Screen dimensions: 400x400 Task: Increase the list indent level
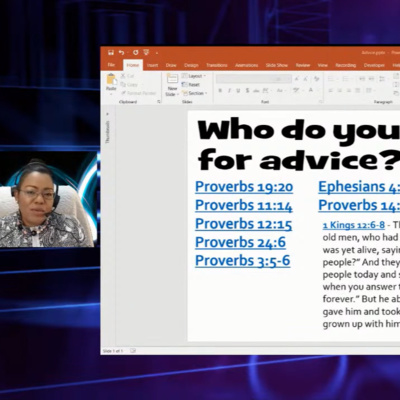371,79
